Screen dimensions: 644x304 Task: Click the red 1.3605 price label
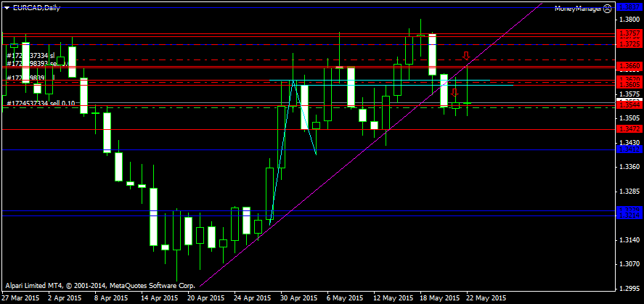[629, 85]
